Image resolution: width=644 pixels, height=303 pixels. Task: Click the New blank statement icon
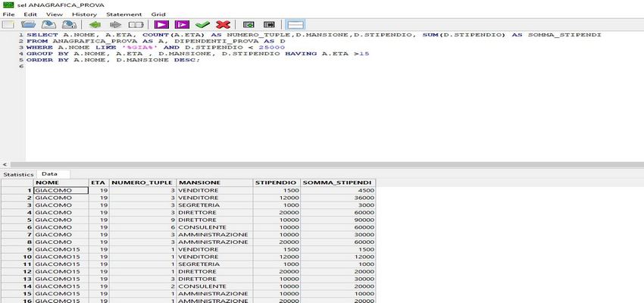coord(8,25)
